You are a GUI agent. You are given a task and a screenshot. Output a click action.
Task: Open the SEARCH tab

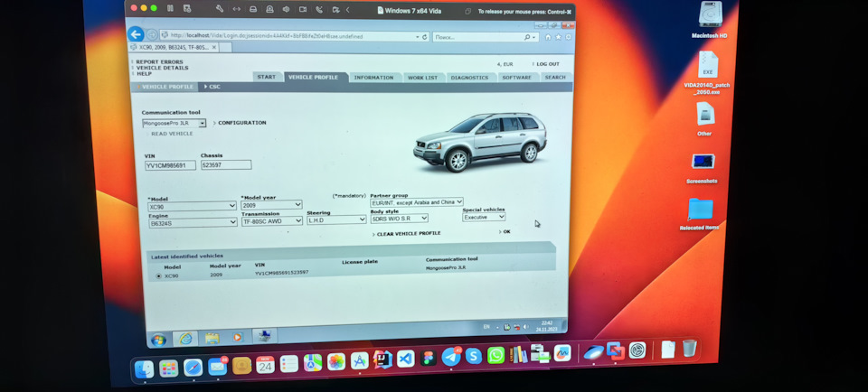[x=555, y=78]
